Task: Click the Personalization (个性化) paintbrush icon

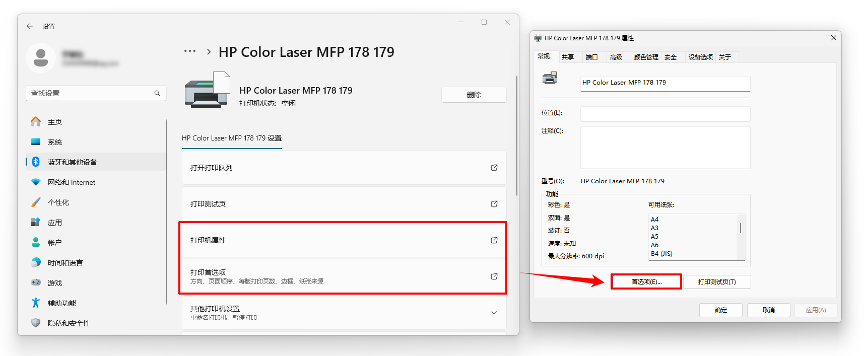Action: pyautogui.click(x=36, y=202)
